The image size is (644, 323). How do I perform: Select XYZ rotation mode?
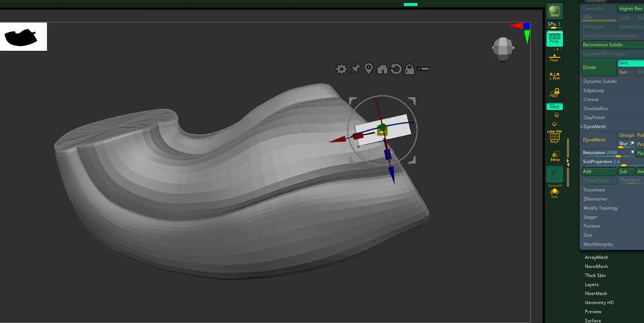click(554, 106)
